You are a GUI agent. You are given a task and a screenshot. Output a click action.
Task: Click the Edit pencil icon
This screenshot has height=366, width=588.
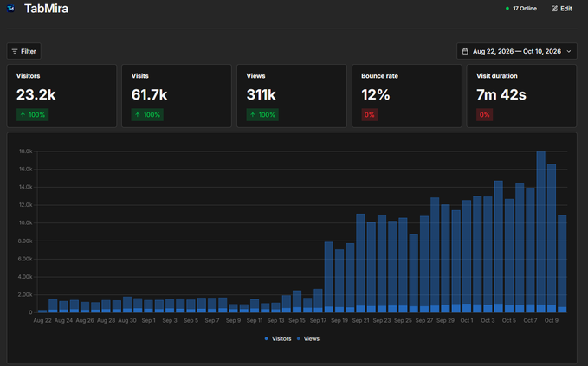coord(554,9)
